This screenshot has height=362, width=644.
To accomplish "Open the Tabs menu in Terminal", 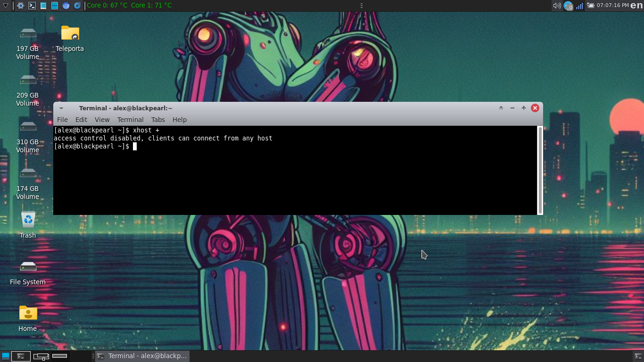I will click(x=158, y=120).
